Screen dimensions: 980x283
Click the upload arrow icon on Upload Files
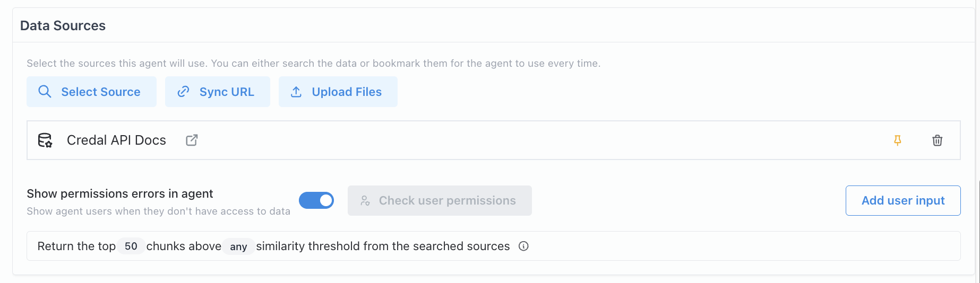pyautogui.click(x=296, y=92)
